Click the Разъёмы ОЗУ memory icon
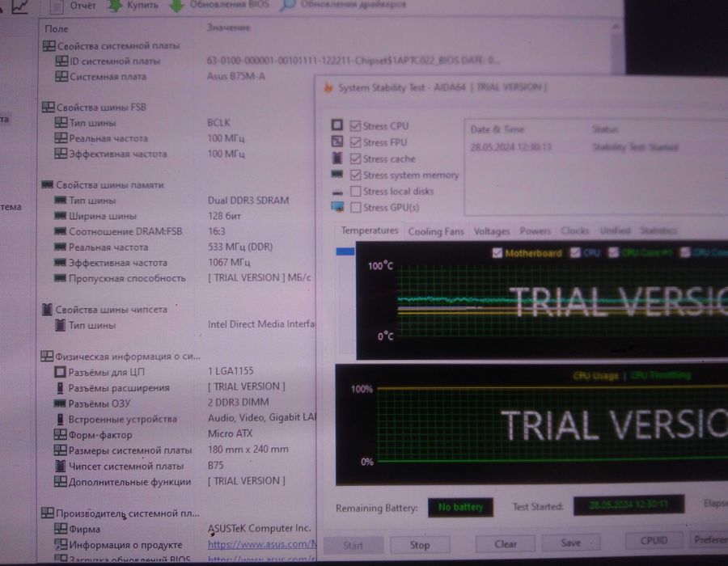Image resolution: width=728 pixels, height=566 pixels. 60,403
